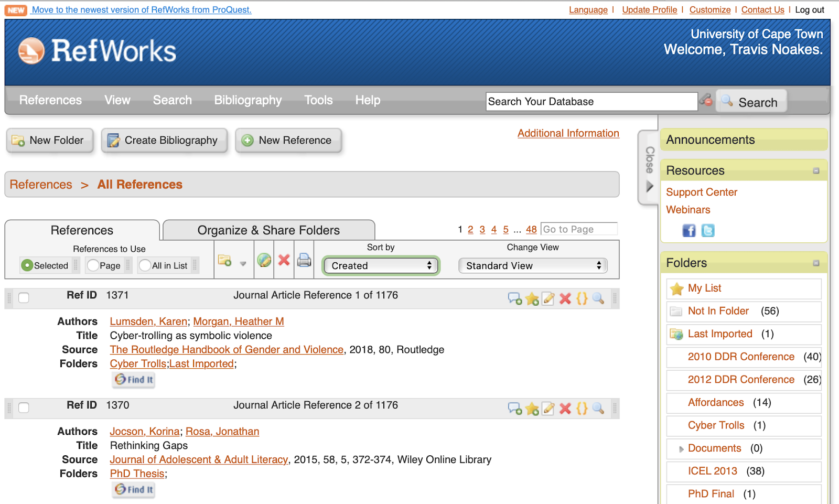Change the Standard View dropdown
839x504 pixels.
[532, 265]
